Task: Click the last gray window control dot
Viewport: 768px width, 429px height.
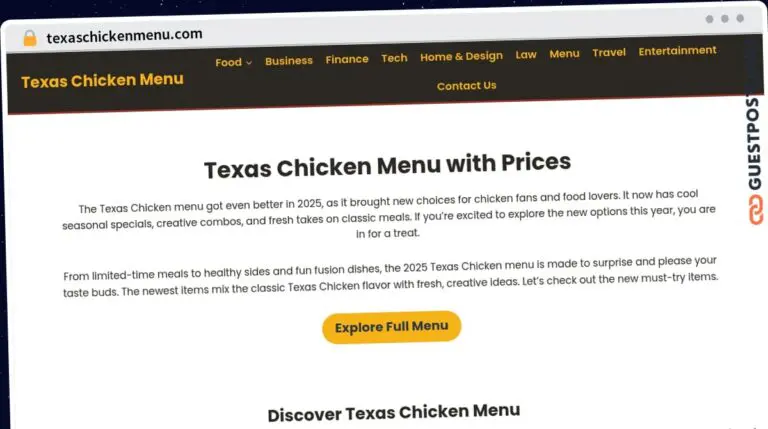Action: coord(740,18)
